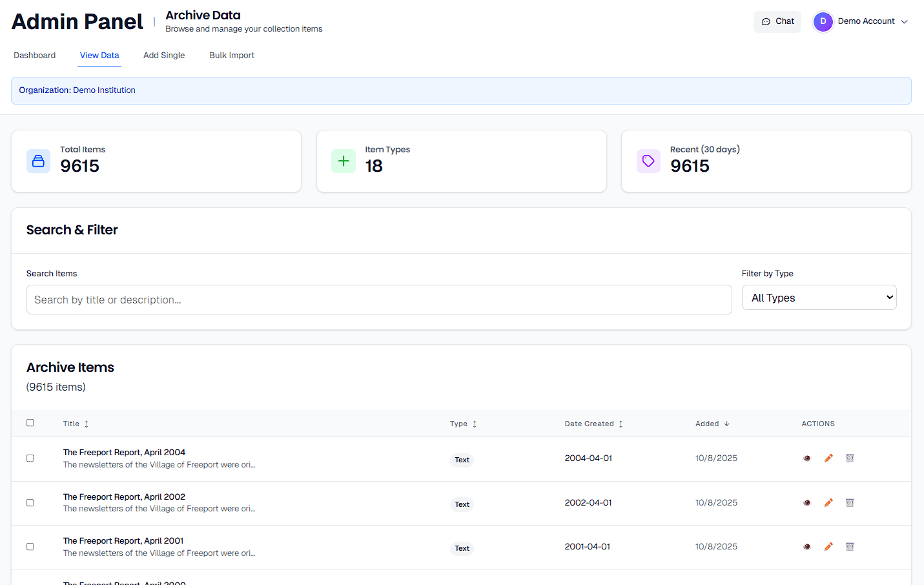Screen dimensions: 924x585
Task: Check the row checkbox for Freeport Report April 2001
Action: coord(30,546)
